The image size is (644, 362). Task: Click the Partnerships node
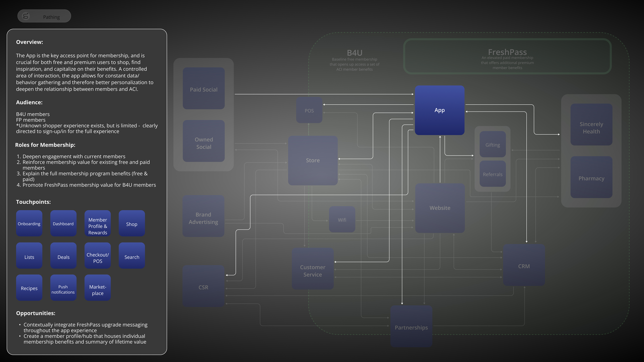tap(411, 326)
